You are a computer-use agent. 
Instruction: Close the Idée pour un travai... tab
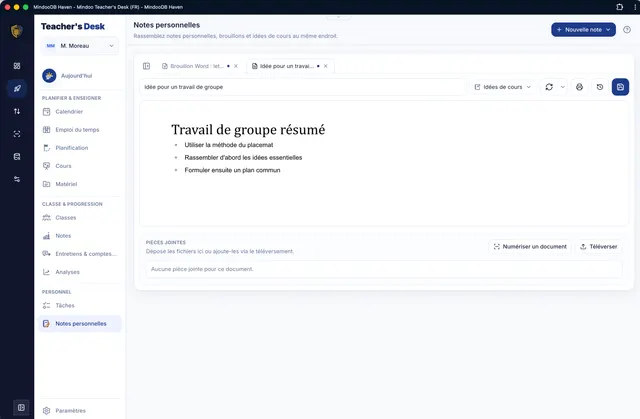[x=326, y=66]
